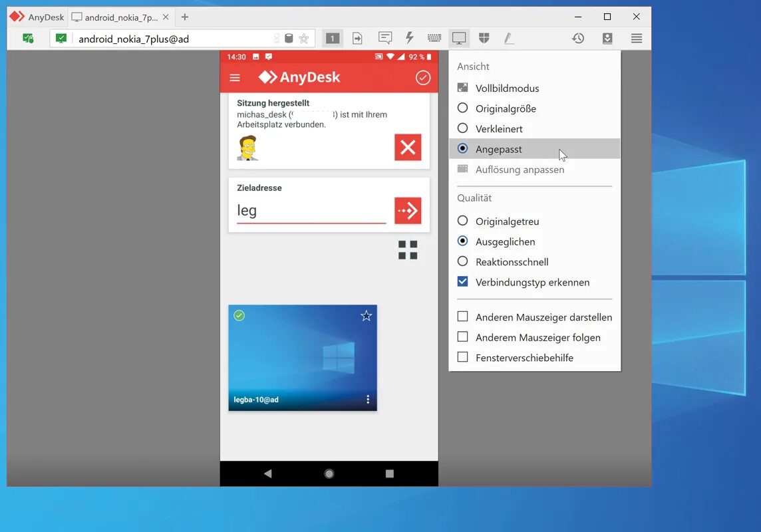Select Vollbildmodus from the view menu
Image resolution: width=761 pixels, height=532 pixels.
click(535, 88)
